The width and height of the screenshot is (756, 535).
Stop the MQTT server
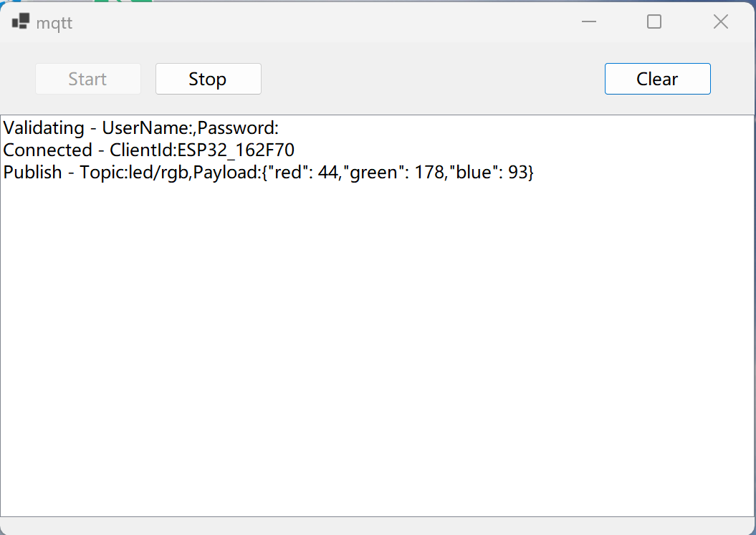(209, 79)
